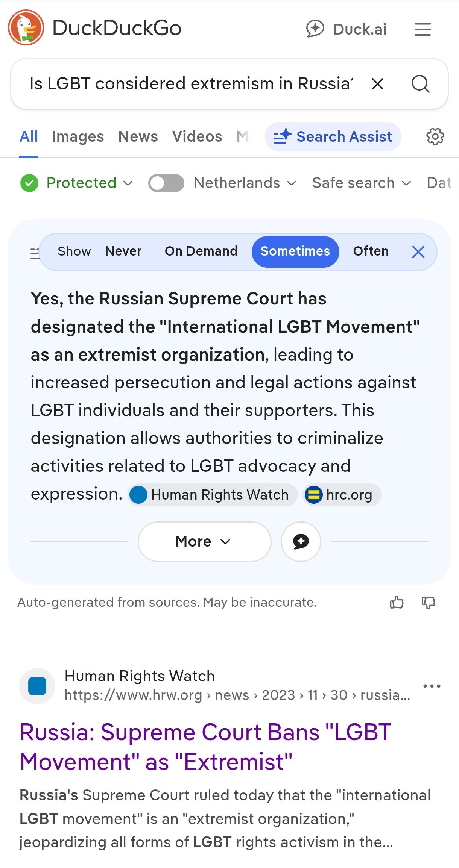Clear the search query text
The width and height of the screenshot is (459, 868).
pos(377,84)
